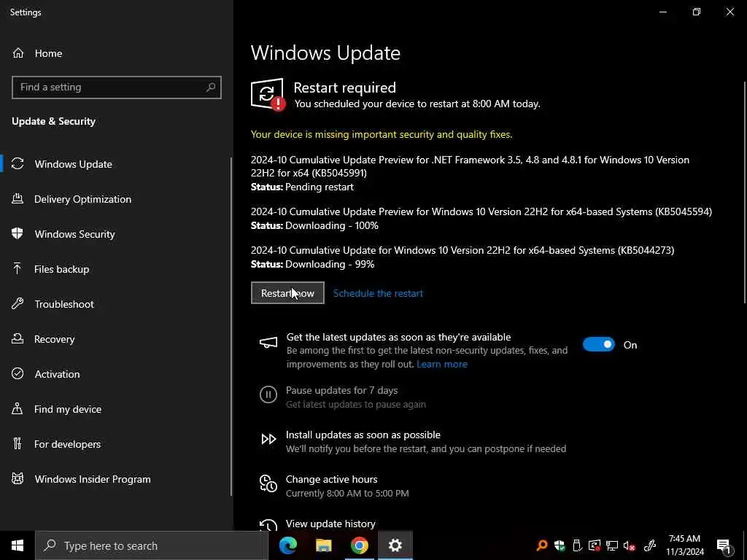Click the KB5045991 .NET Framework update text
747x560 pixels.
470,166
